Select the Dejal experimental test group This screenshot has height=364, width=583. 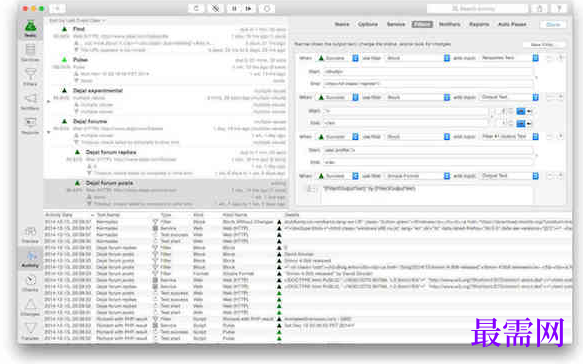point(166,101)
